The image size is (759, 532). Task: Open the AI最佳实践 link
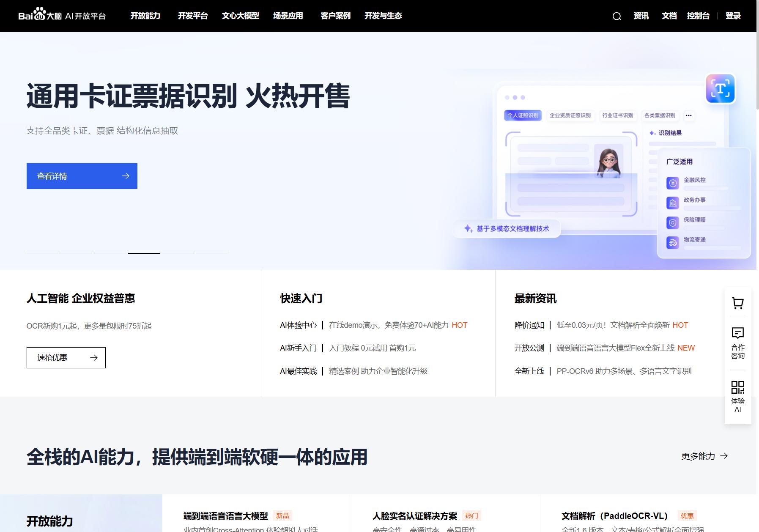click(298, 371)
